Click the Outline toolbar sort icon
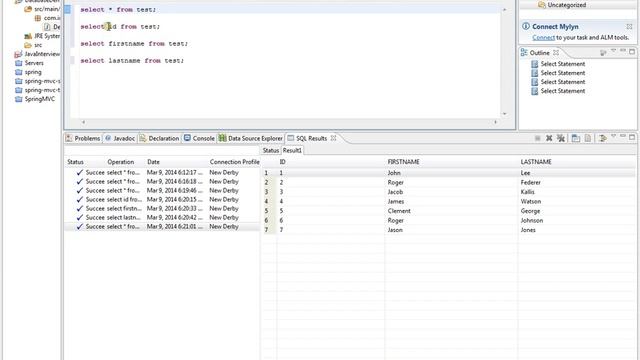The height and width of the screenshot is (360, 640). pos(603,53)
